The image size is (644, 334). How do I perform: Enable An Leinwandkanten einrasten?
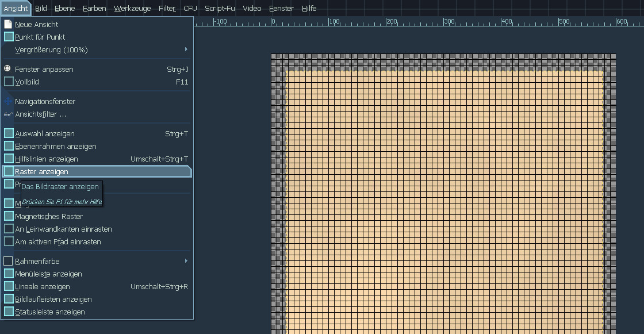9,229
